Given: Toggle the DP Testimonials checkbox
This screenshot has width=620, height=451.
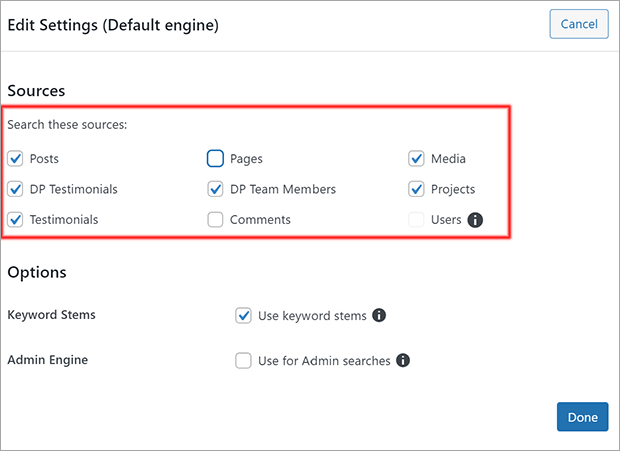Looking at the screenshot, I should (x=15, y=189).
